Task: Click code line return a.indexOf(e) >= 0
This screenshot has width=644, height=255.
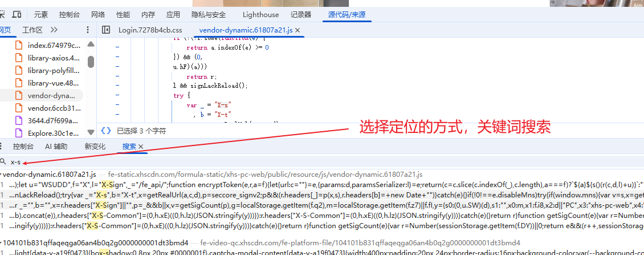Action: click(x=227, y=48)
